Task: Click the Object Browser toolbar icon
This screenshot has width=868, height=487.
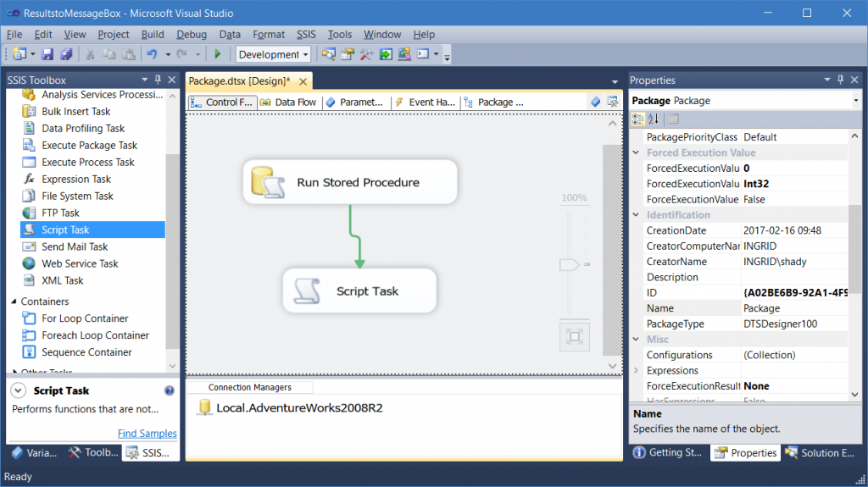Action: point(404,54)
